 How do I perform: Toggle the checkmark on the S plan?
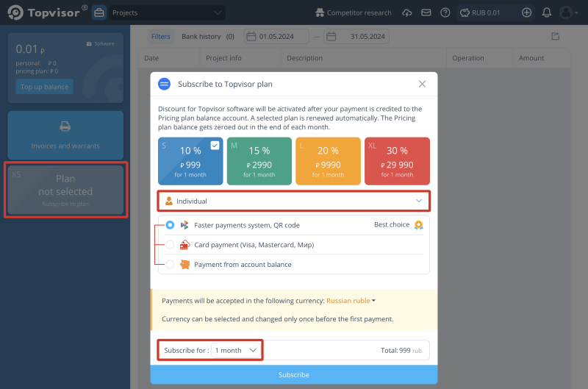215,146
